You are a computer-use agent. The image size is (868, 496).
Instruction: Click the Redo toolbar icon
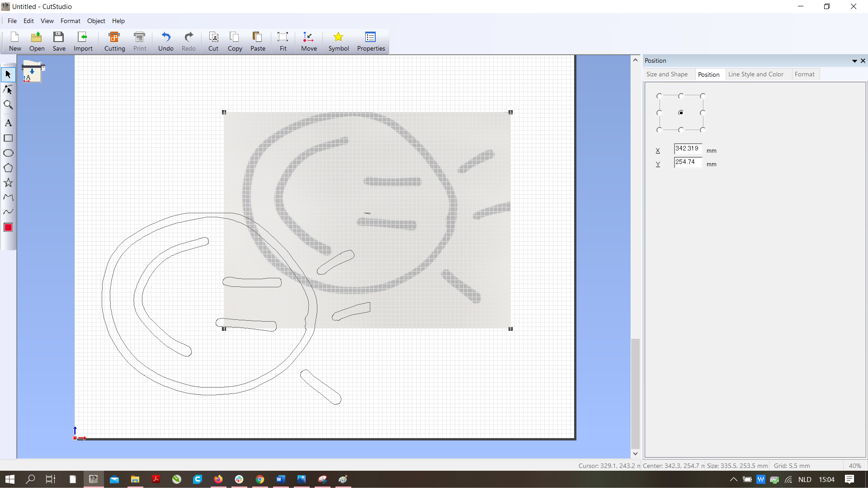click(x=189, y=42)
